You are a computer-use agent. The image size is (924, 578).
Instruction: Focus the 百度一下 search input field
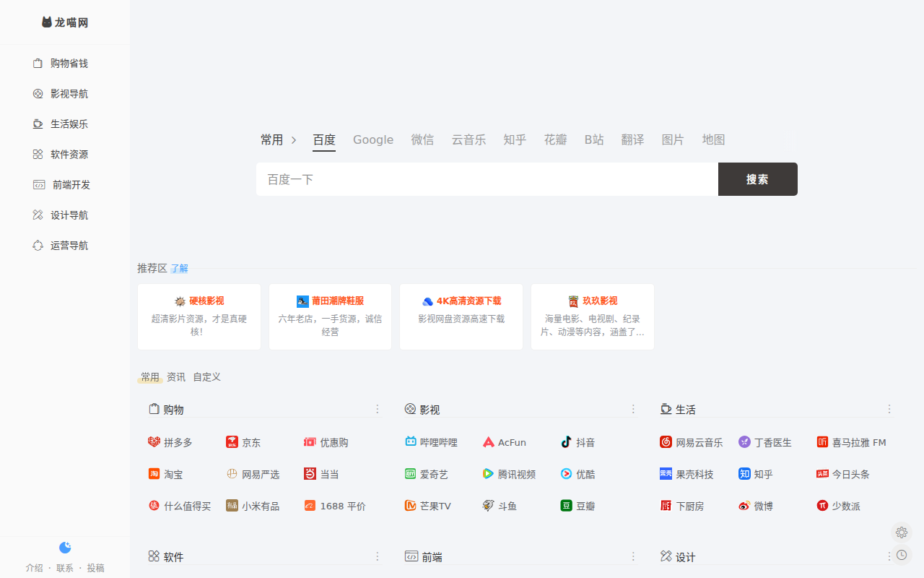point(487,179)
